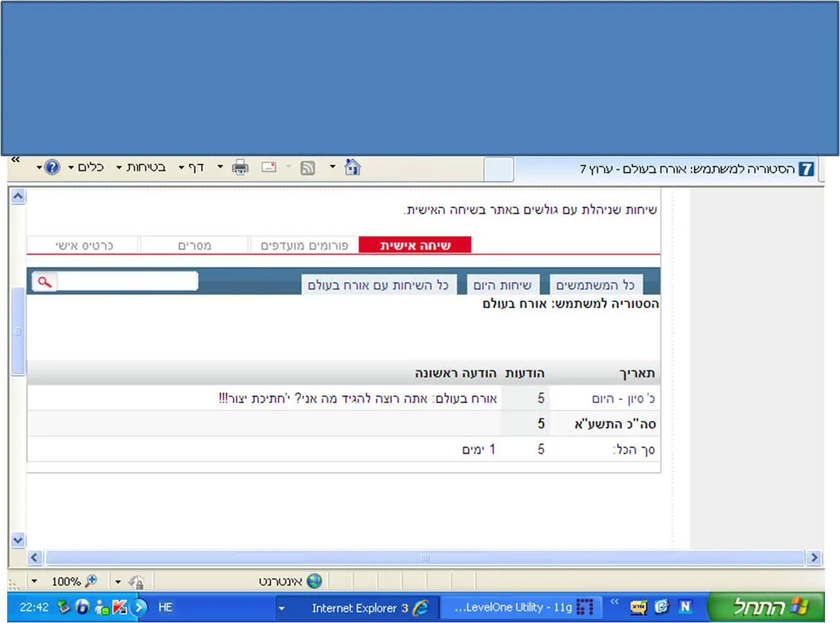The image size is (840, 623).
Task: Click inside the conversation search text field
Action: pos(128,282)
